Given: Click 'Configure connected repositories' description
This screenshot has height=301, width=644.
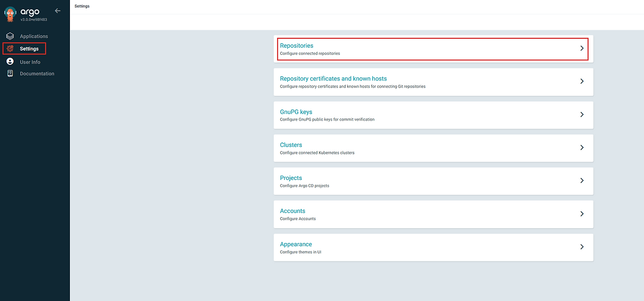Looking at the screenshot, I should [x=310, y=53].
